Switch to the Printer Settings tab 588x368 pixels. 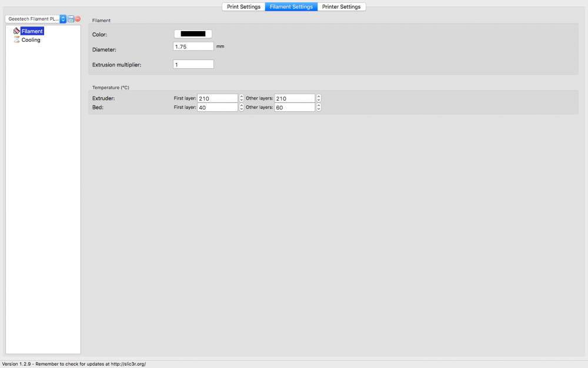coord(341,6)
